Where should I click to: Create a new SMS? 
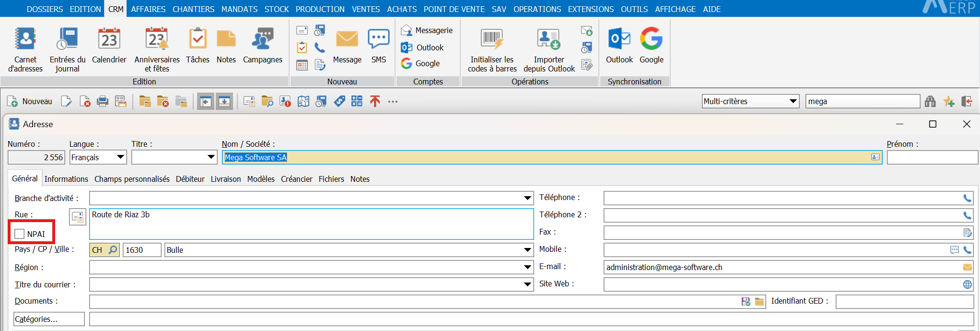pos(379,46)
